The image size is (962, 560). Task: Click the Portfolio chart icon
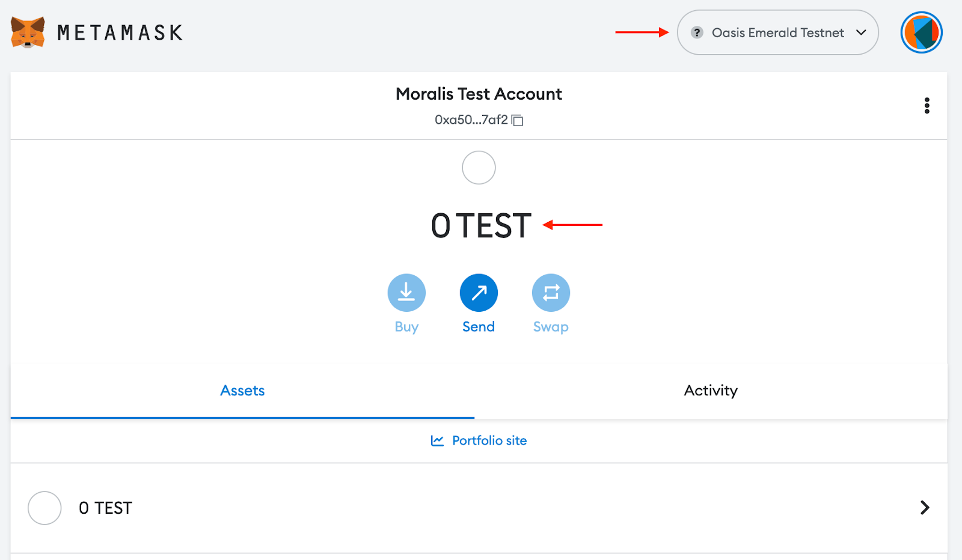point(437,440)
